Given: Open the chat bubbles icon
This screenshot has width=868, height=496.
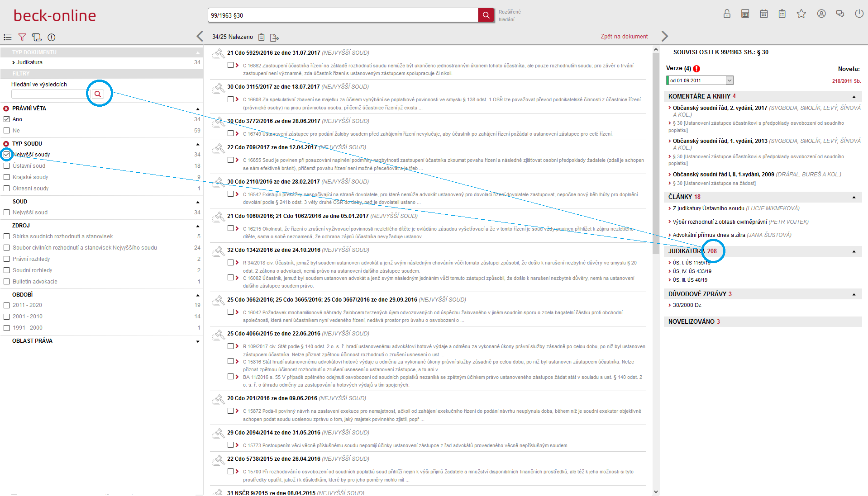Looking at the screenshot, I should pos(840,14).
